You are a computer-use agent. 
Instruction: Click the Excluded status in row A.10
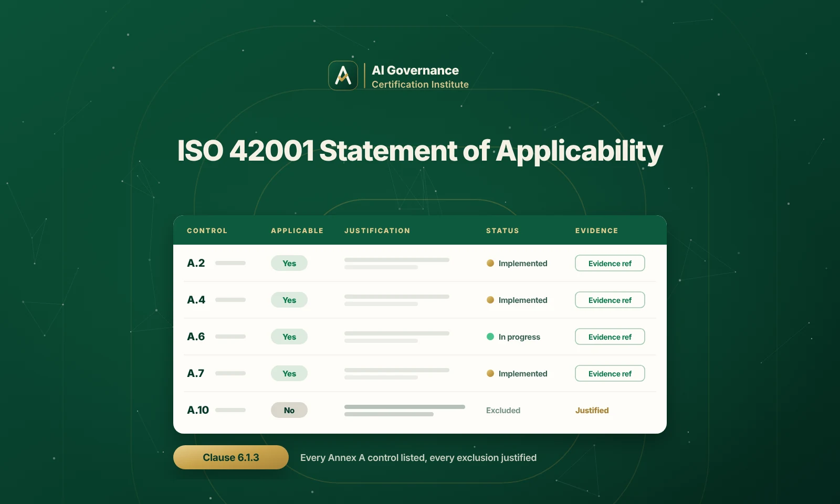pos(503,410)
